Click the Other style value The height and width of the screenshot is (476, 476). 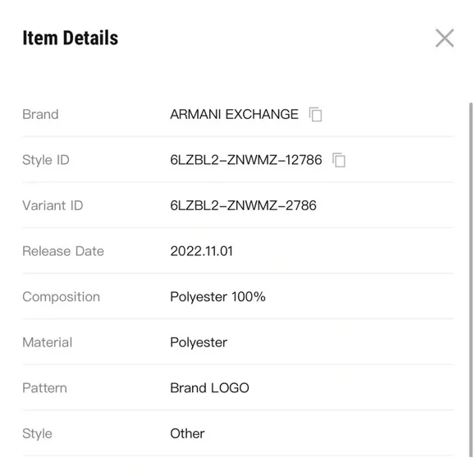pyautogui.click(x=187, y=433)
